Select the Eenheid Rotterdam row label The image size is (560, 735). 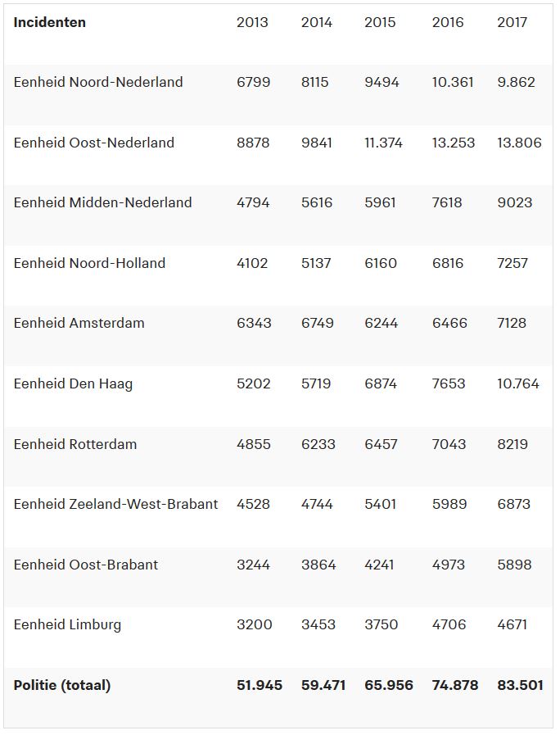75,444
